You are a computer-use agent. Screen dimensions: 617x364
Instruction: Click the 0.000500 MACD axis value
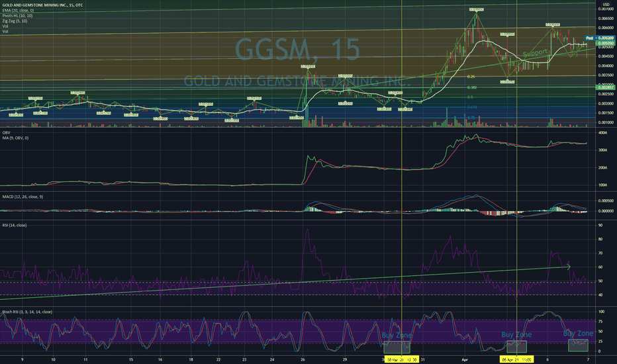(606, 201)
